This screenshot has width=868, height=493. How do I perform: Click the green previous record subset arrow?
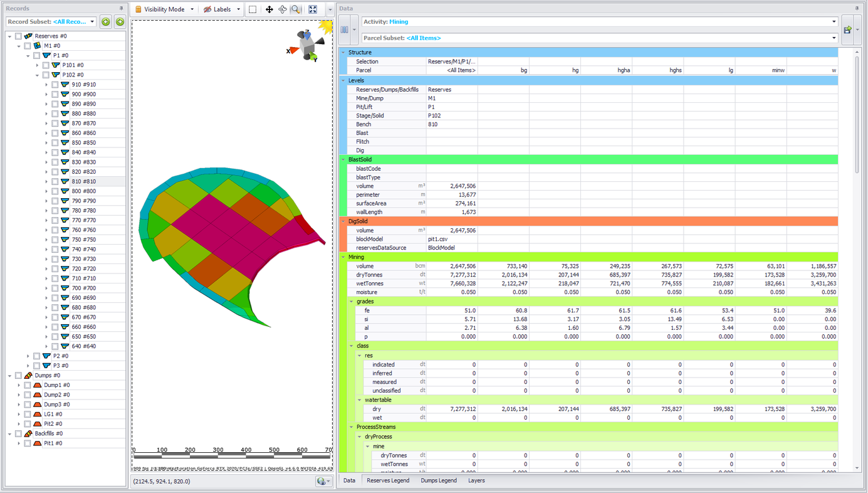point(106,22)
